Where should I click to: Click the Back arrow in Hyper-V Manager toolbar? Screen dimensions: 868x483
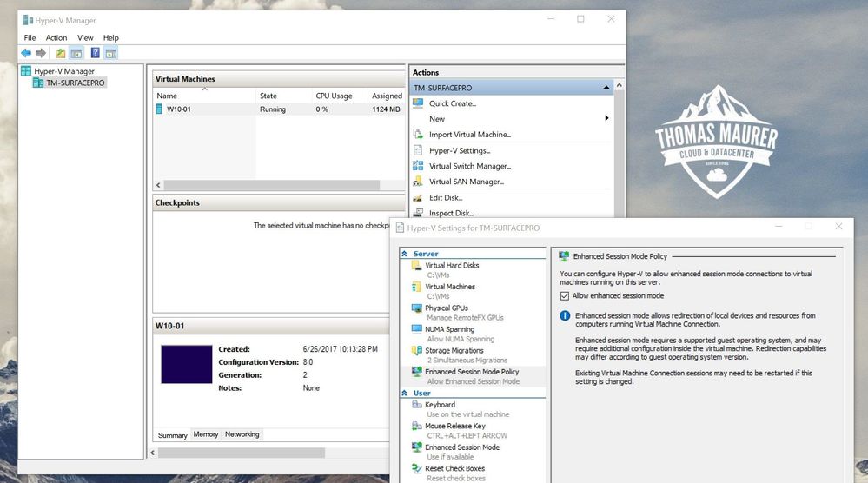coord(26,53)
